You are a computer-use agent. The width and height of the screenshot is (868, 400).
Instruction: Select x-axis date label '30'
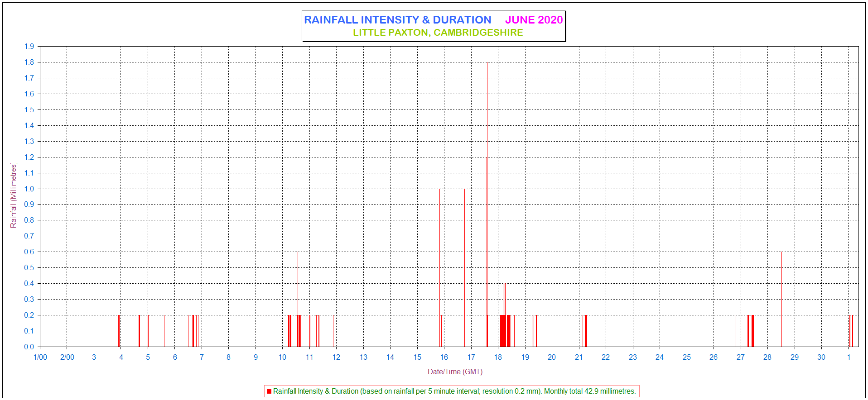[x=821, y=357]
